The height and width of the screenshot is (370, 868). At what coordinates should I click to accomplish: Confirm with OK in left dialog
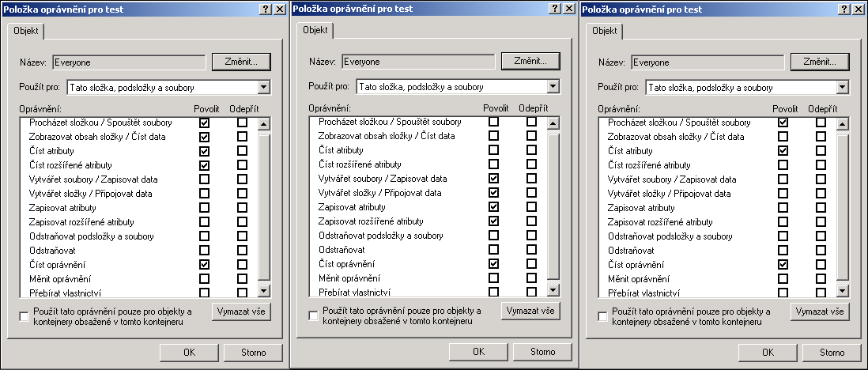click(189, 353)
